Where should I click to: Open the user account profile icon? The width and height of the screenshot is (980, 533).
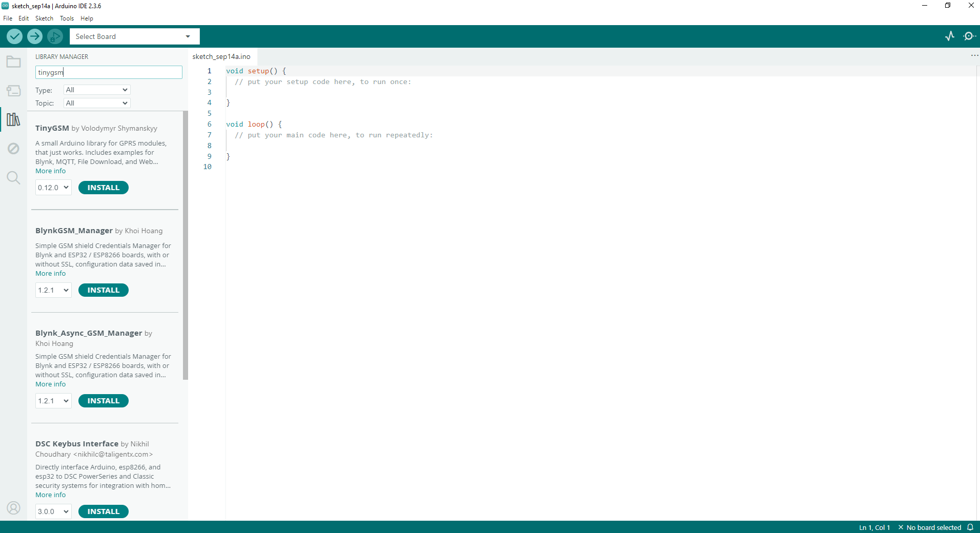coord(13,508)
